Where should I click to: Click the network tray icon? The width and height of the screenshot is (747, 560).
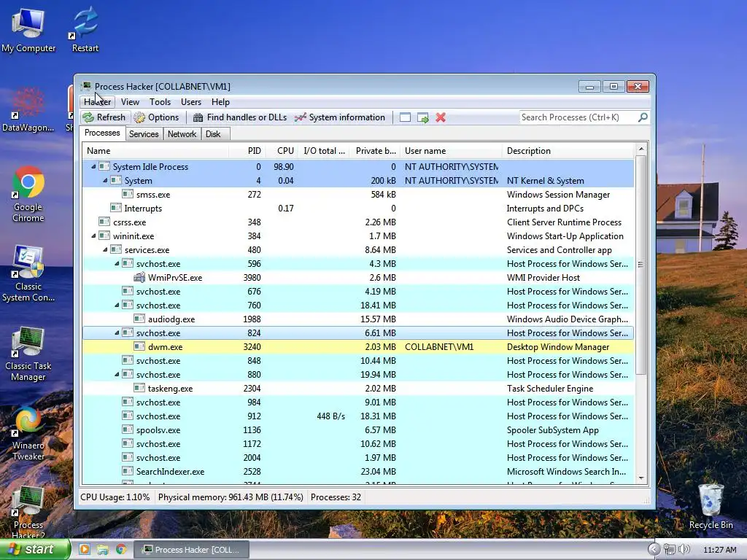click(670, 550)
